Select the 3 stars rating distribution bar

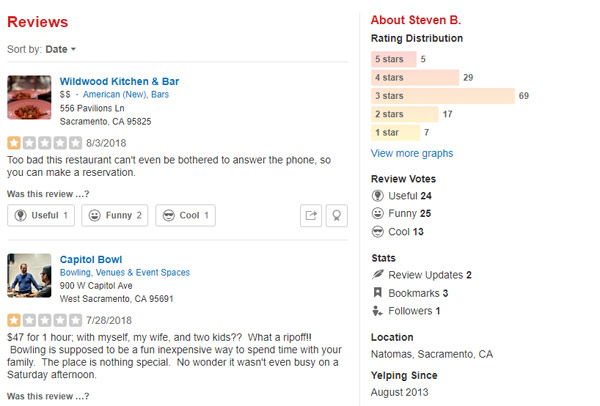pos(442,96)
